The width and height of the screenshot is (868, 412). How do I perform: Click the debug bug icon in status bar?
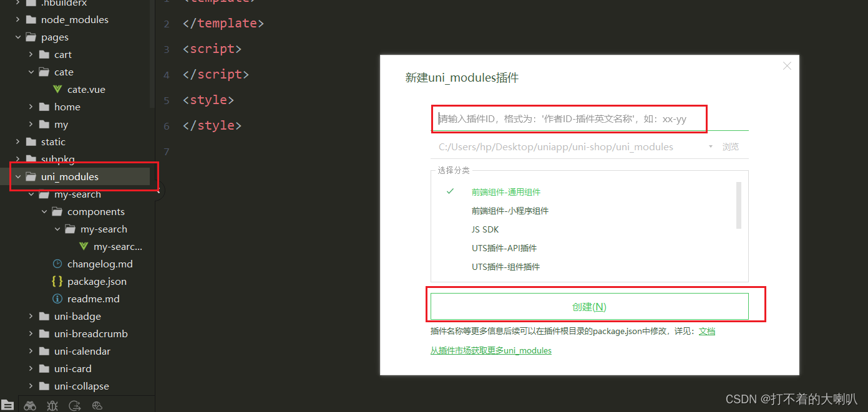click(x=52, y=406)
